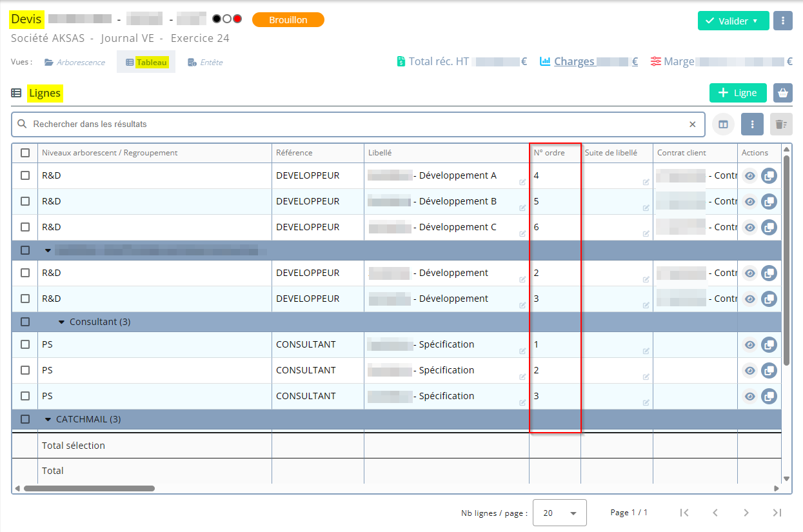The width and height of the screenshot is (803, 532).
Task: Collapse the CATCHMAIL (3) group
Action: [48, 419]
